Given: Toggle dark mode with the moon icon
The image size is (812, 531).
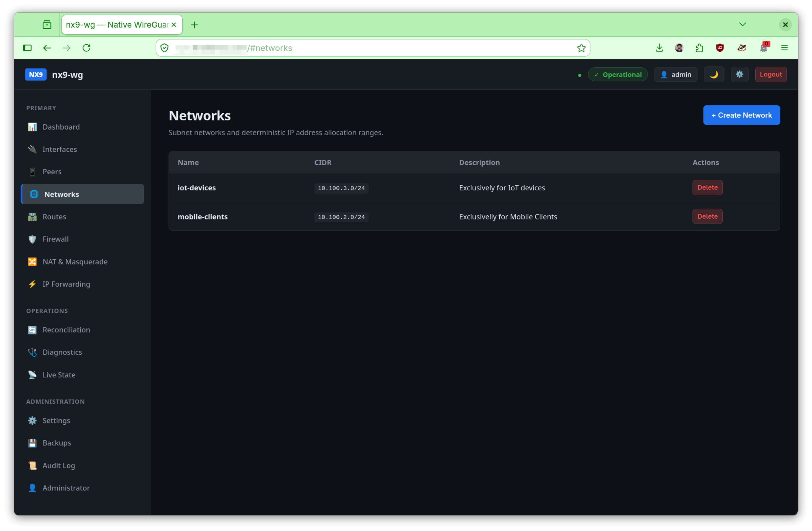Looking at the screenshot, I should 714,75.
